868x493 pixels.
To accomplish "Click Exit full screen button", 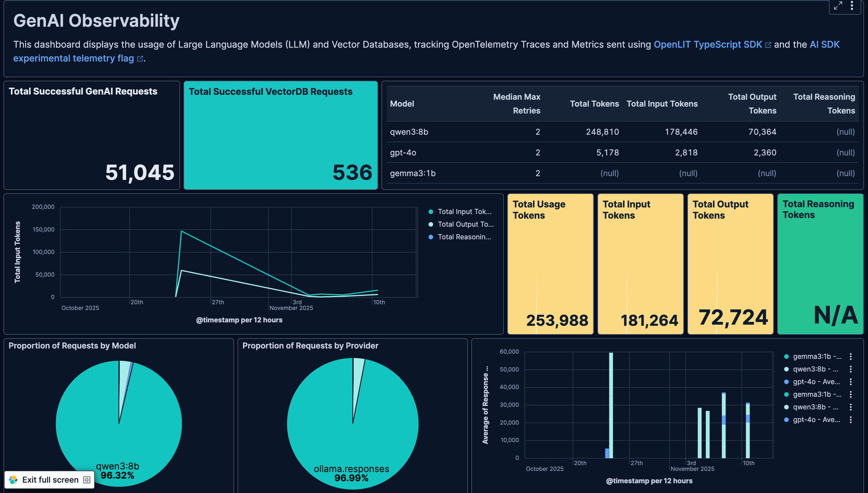I will (x=50, y=479).
